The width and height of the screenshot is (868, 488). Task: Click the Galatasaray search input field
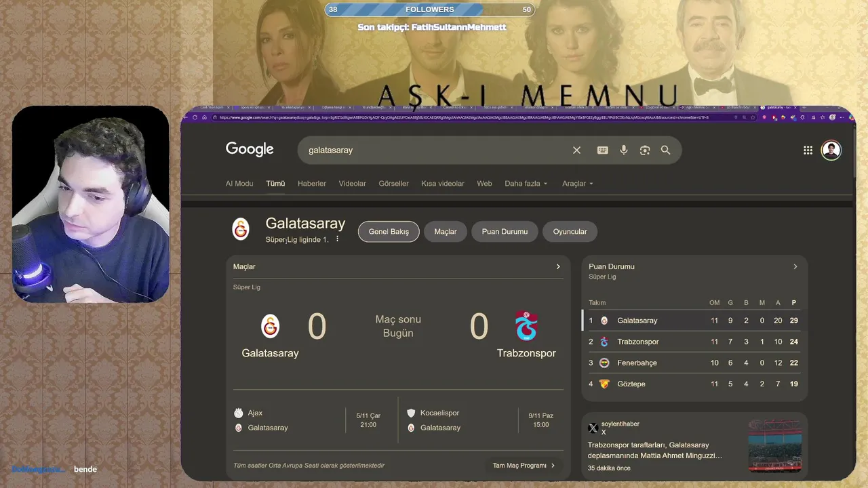pyautogui.click(x=434, y=150)
